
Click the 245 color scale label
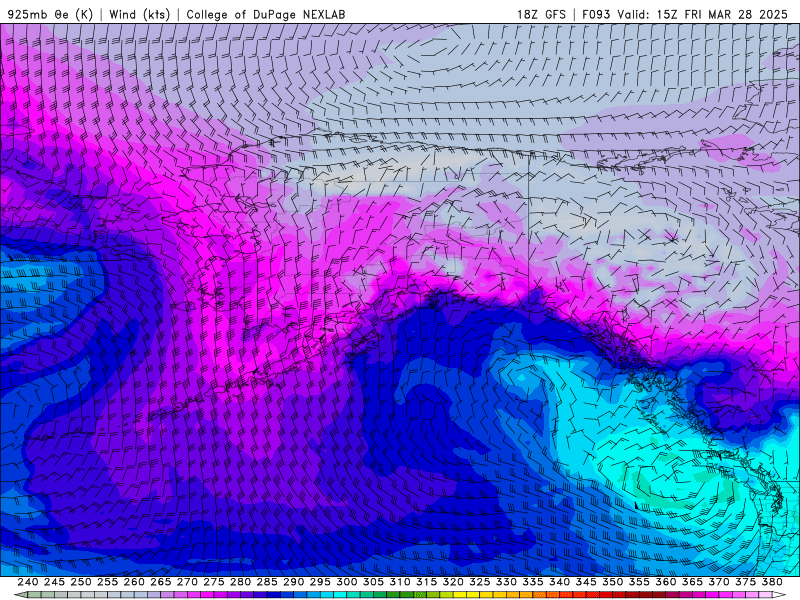pyautogui.click(x=54, y=582)
